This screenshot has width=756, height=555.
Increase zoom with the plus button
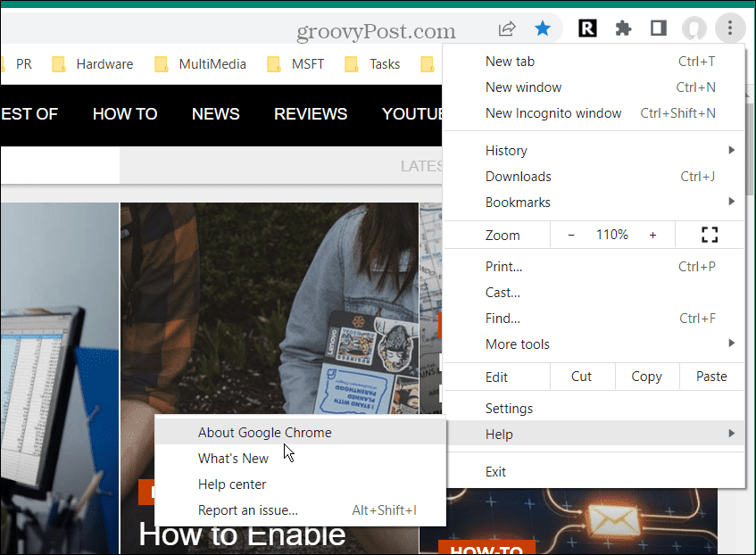click(x=652, y=235)
